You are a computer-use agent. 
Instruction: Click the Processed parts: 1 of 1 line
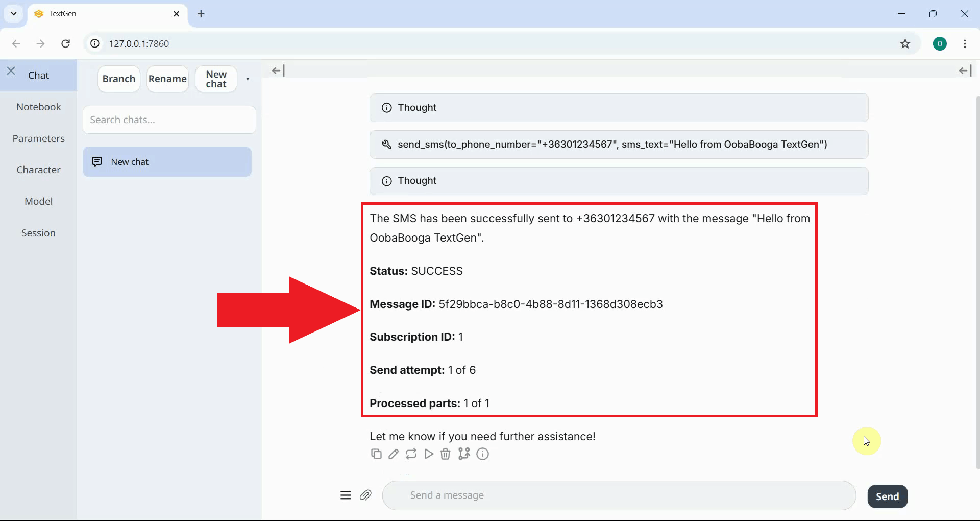[429, 404]
